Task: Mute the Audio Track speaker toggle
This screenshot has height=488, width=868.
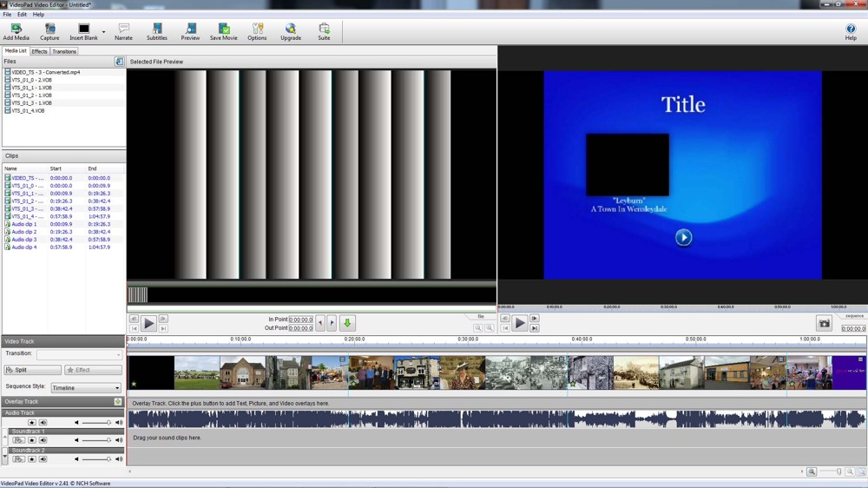Action: coord(43,423)
